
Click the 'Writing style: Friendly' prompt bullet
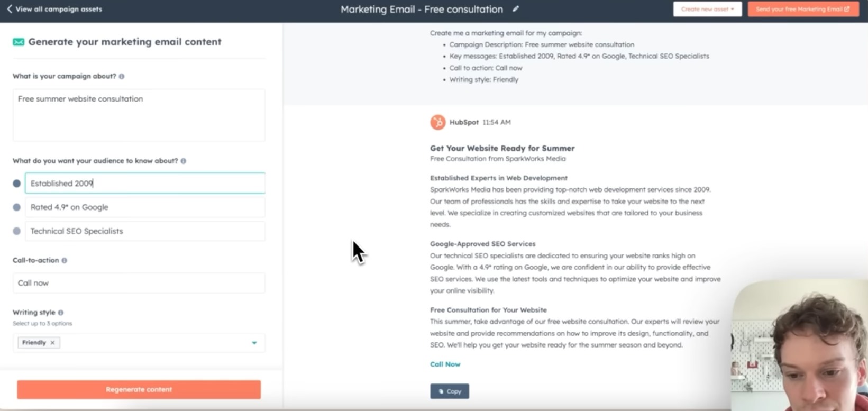pos(483,79)
